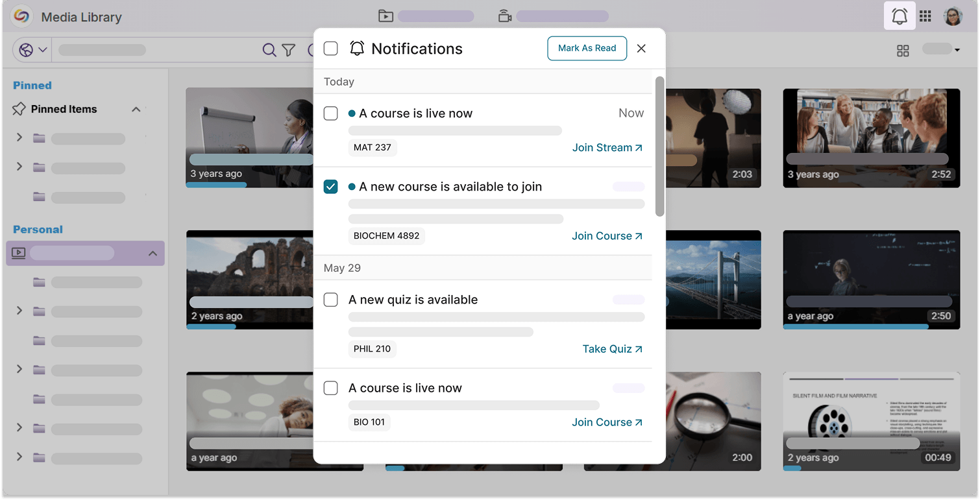
Task: Click the MAT 237 tag
Action: point(373,147)
